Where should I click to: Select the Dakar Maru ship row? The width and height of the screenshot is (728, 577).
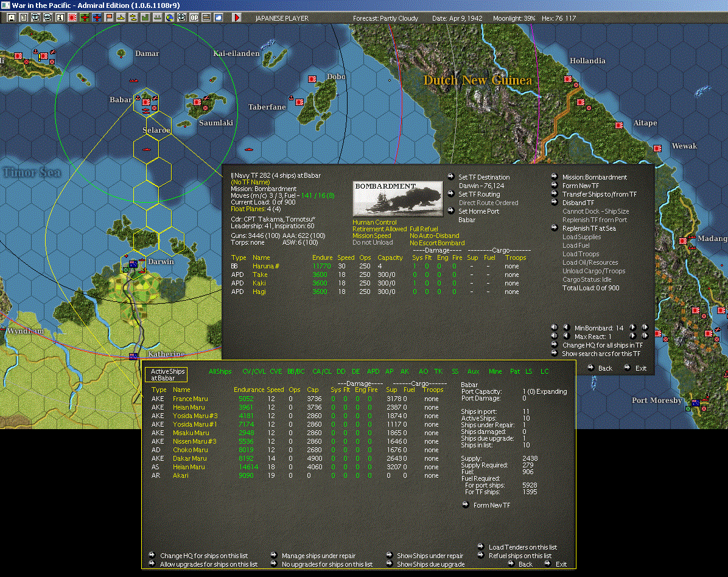295,458
